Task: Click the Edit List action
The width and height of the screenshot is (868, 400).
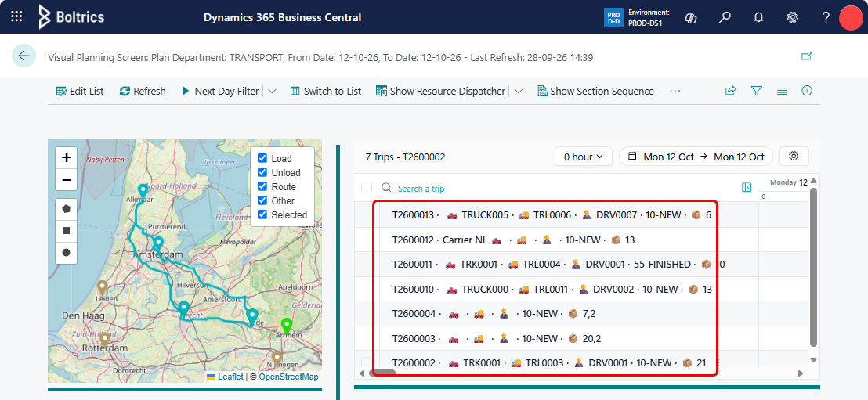Action: (80, 92)
